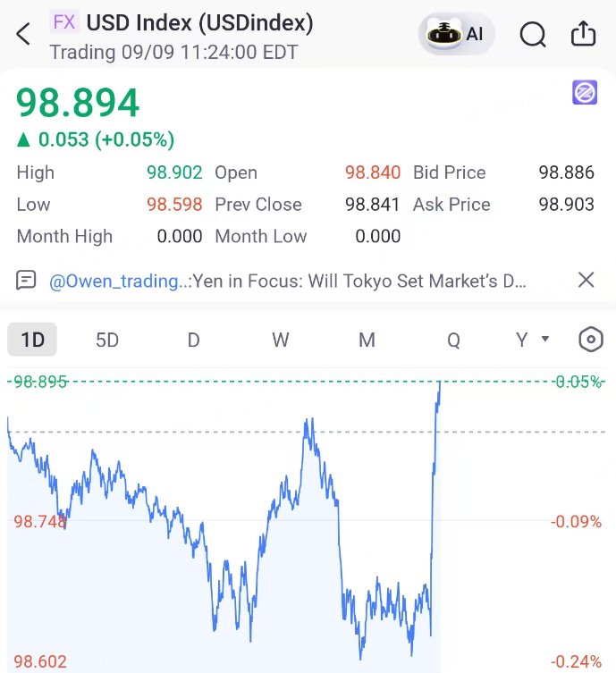Open the AI assistant button

[456, 33]
